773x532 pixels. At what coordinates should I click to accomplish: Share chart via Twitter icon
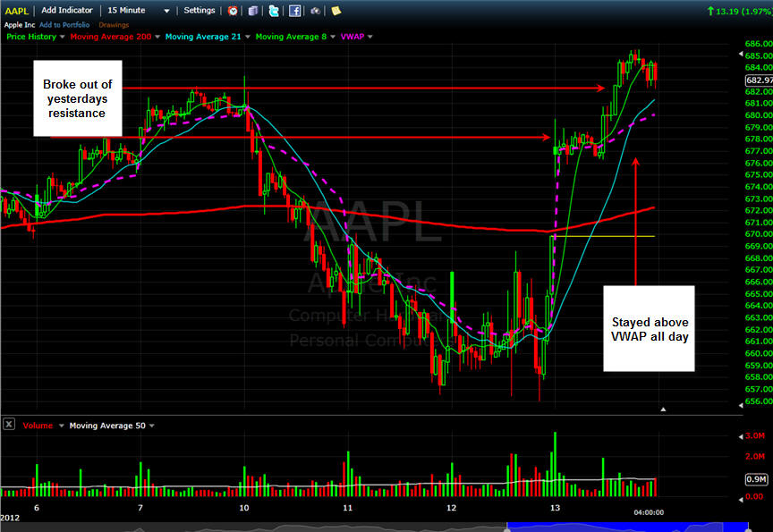click(x=274, y=11)
